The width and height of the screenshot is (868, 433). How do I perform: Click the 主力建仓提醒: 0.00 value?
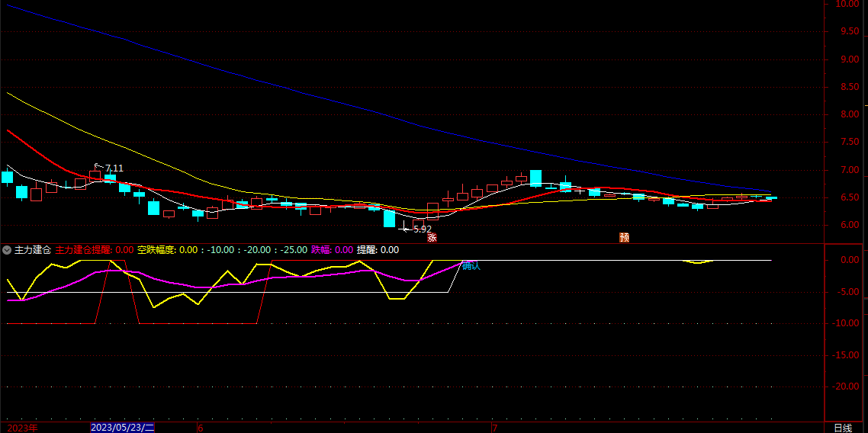[x=95, y=250]
